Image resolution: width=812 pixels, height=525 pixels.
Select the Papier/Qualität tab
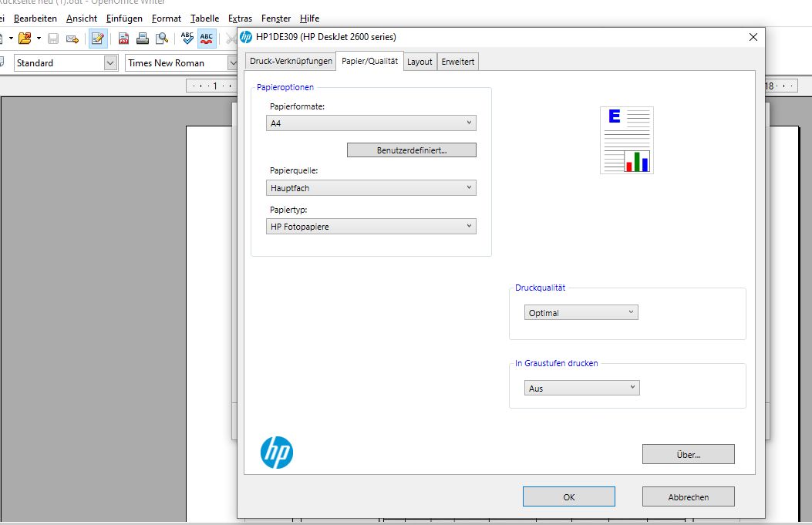(x=369, y=61)
